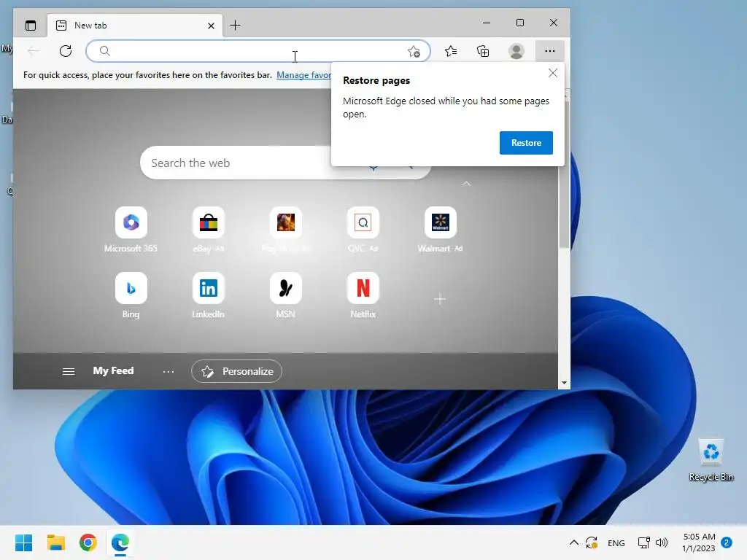Select the My Feed tab
The height and width of the screenshot is (560, 747).
click(x=113, y=371)
